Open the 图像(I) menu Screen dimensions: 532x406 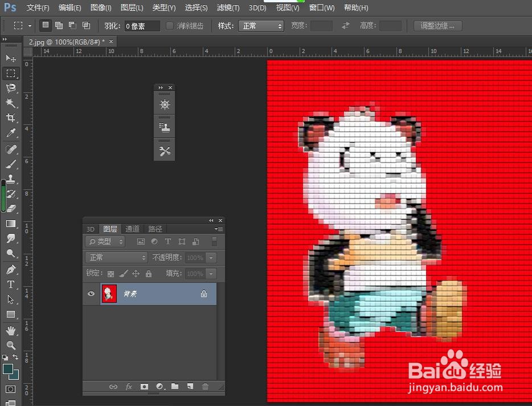(x=101, y=7)
